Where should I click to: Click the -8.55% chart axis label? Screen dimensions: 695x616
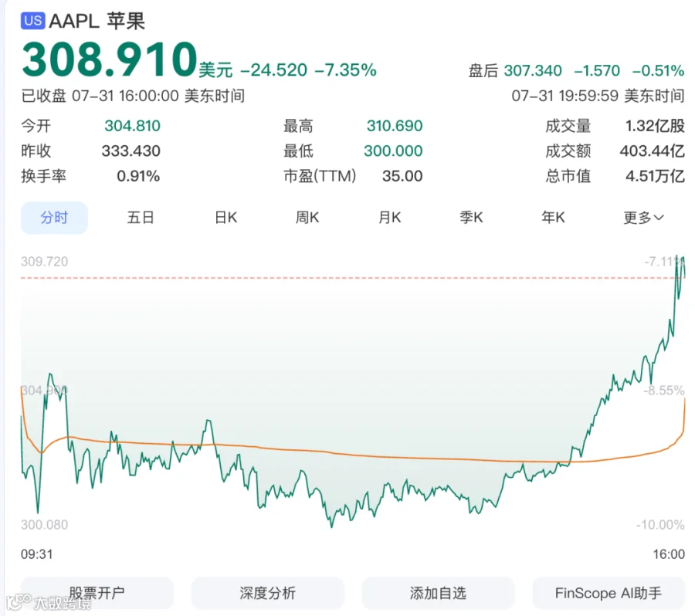click(x=663, y=391)
